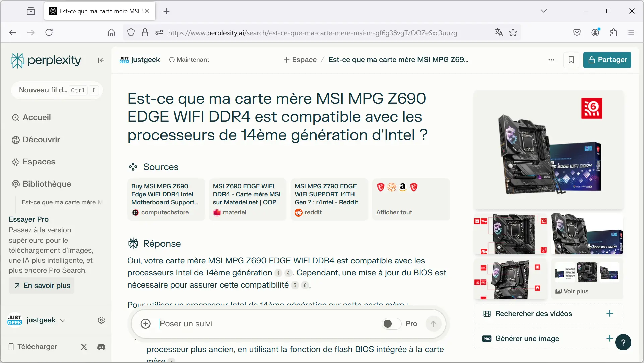The width and height of the screenshot is (644, 363).
Task: Bookmark page with the star icon
Action: click(513, 33)
